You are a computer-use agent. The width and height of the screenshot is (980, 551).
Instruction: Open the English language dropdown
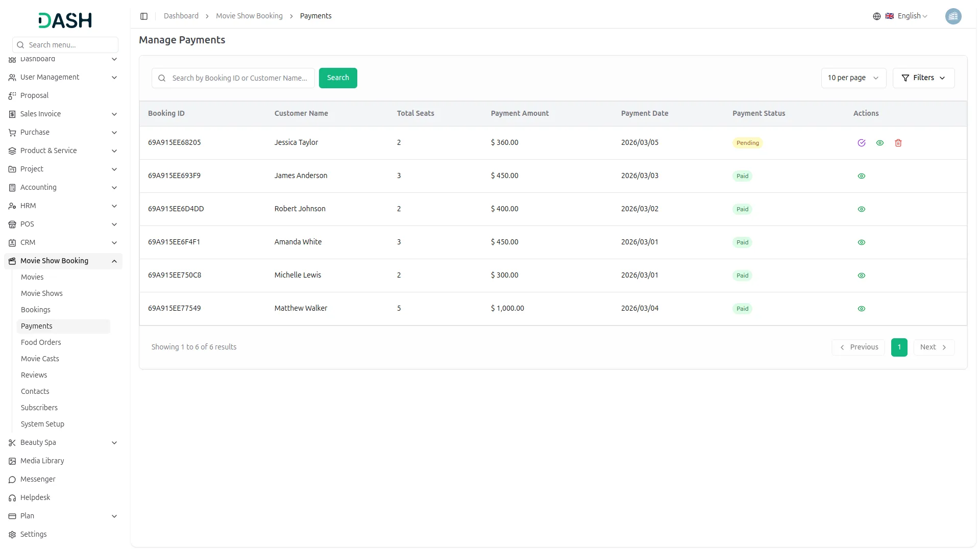(x=909, y=16)
